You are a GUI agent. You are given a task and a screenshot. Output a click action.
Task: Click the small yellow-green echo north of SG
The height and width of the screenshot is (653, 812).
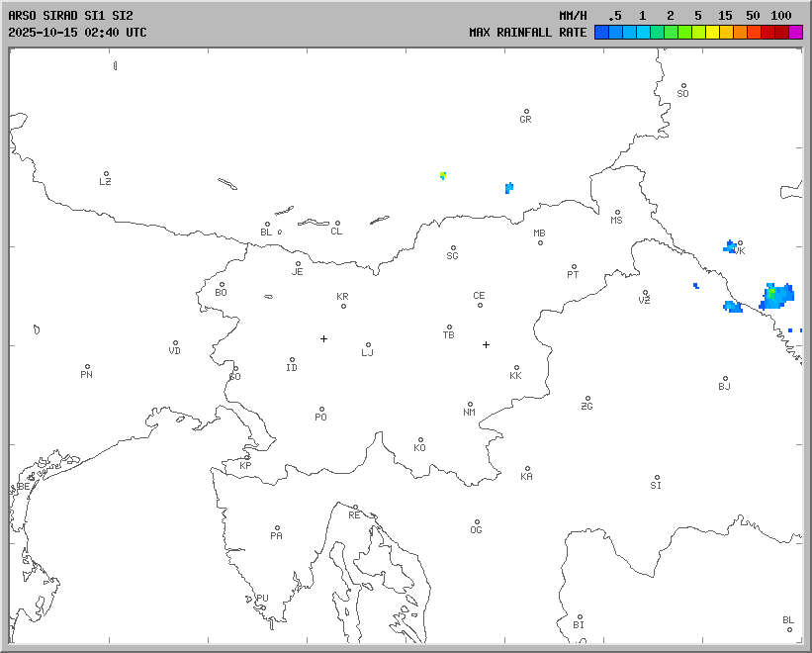[x=443, y=175]
